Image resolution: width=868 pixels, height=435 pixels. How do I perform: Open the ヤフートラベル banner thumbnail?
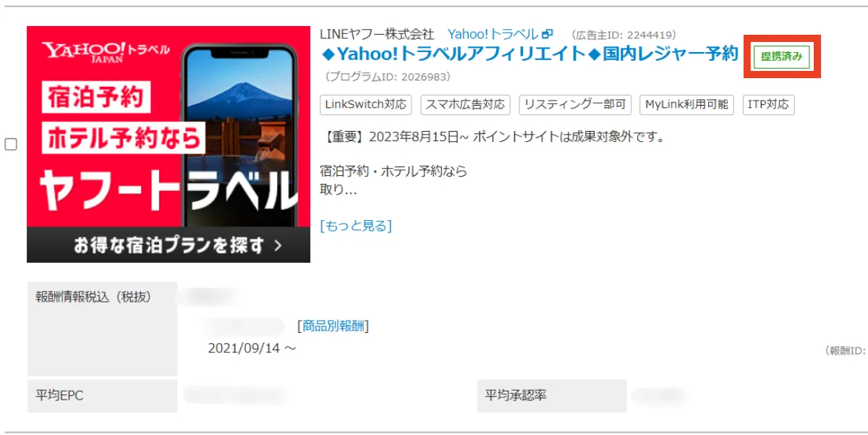(168, 144)
